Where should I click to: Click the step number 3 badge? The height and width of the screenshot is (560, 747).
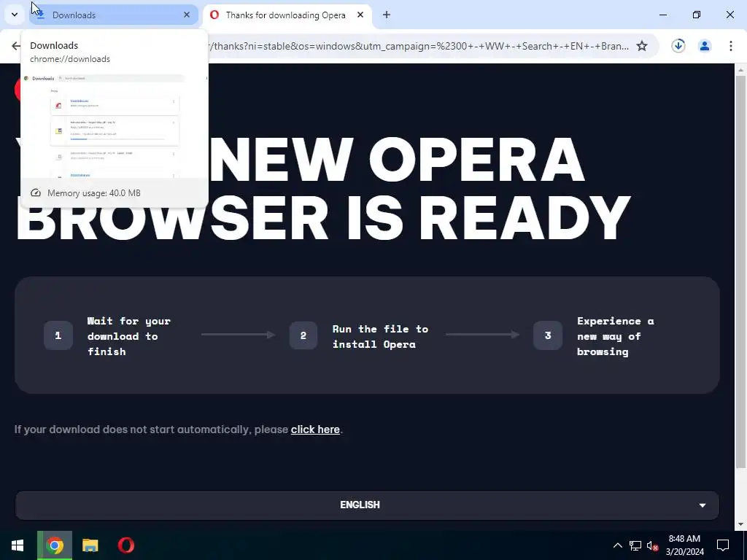548,335
